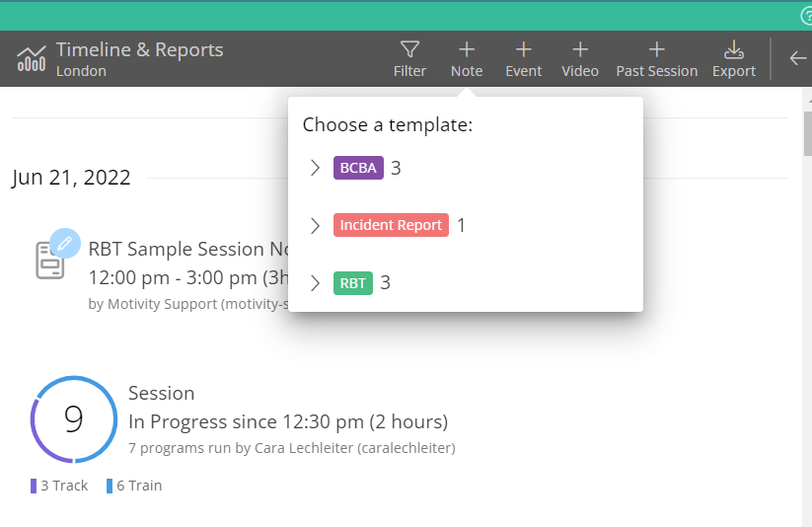Add a new Event
Image resolution: width=812 pixels, height=527 pixels.
coord(524,50)
